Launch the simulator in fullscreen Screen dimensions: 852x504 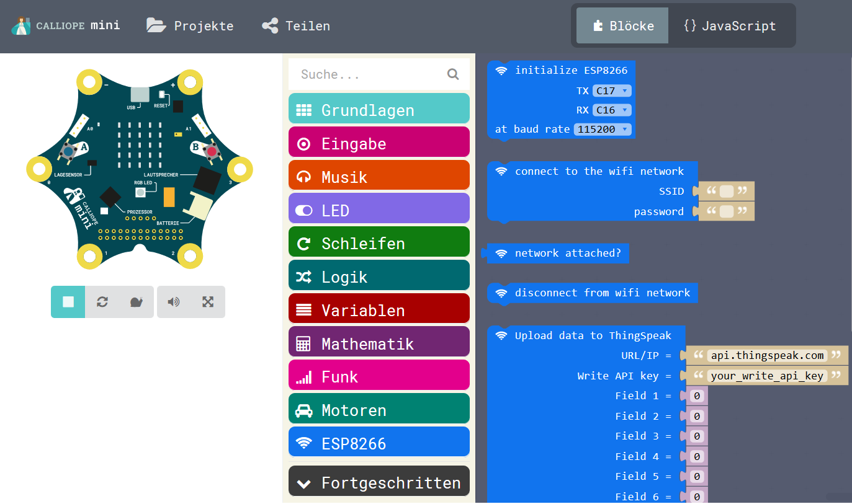tap(208, 302)
